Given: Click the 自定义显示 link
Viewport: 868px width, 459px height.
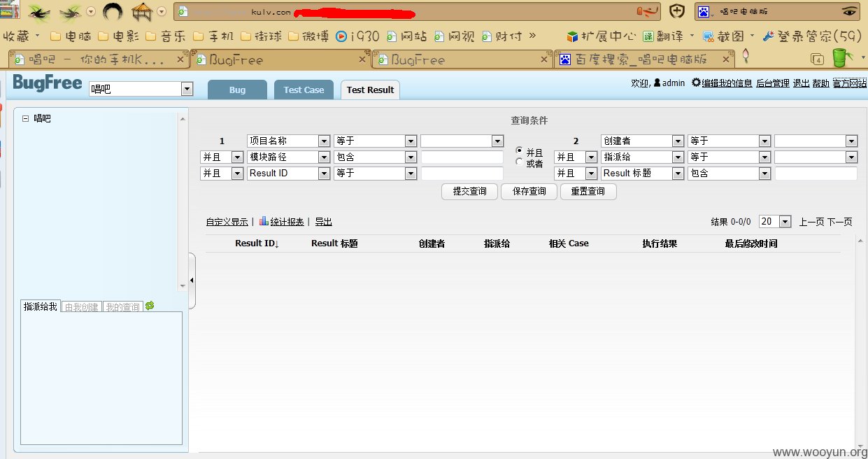Looking at the screenshot, I should 227,222.
